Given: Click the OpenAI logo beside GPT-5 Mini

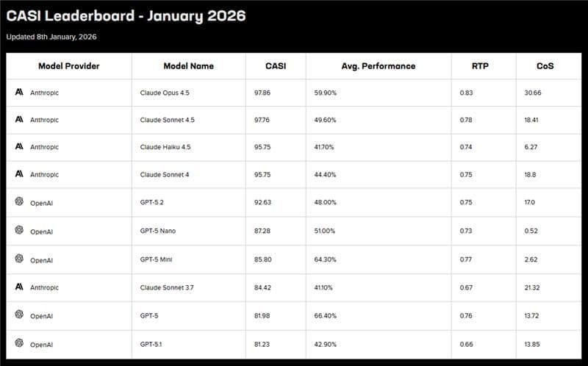Looking at the screenshot, I should pos(19,259).
